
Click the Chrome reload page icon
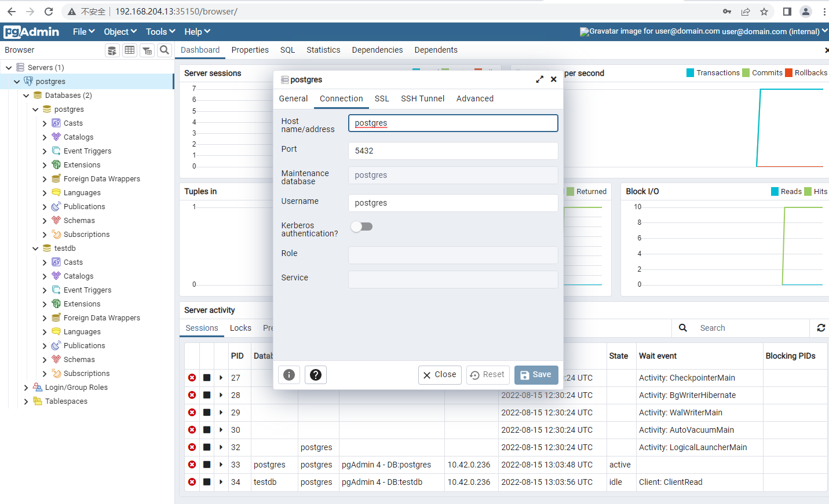coord(49,12)
